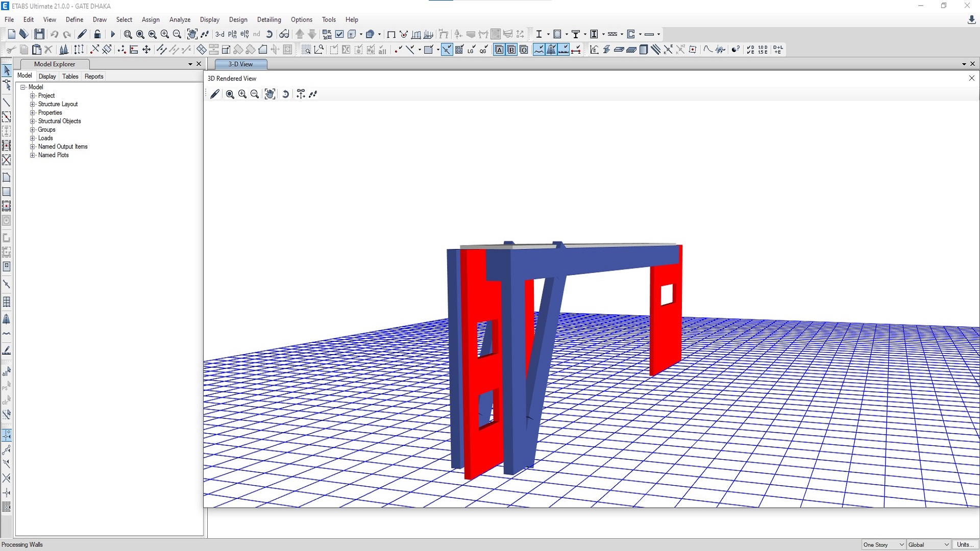Click the zoom out icon in the rendered view toolbar
This screenshot has width=980, height=551.
[x=255, y=94]
